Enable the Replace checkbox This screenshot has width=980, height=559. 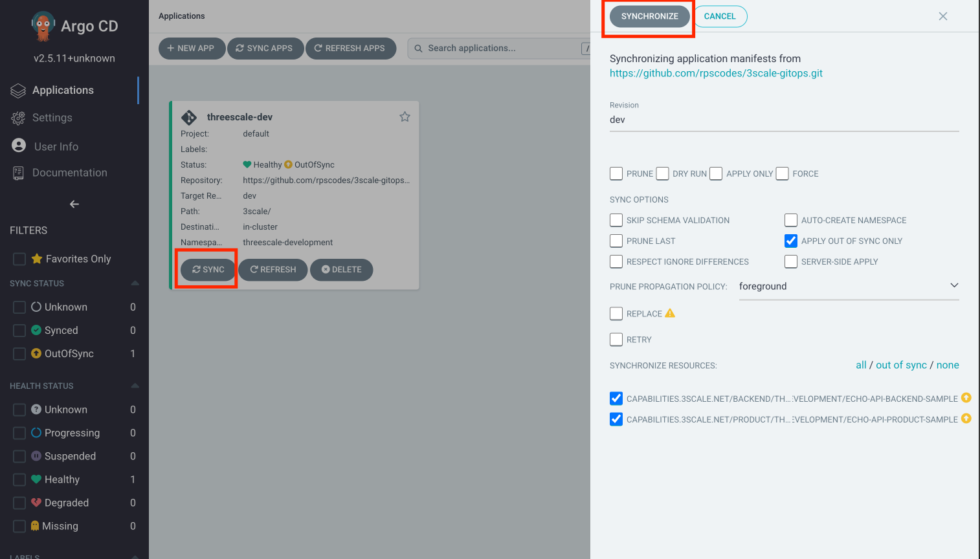(616, 313)
